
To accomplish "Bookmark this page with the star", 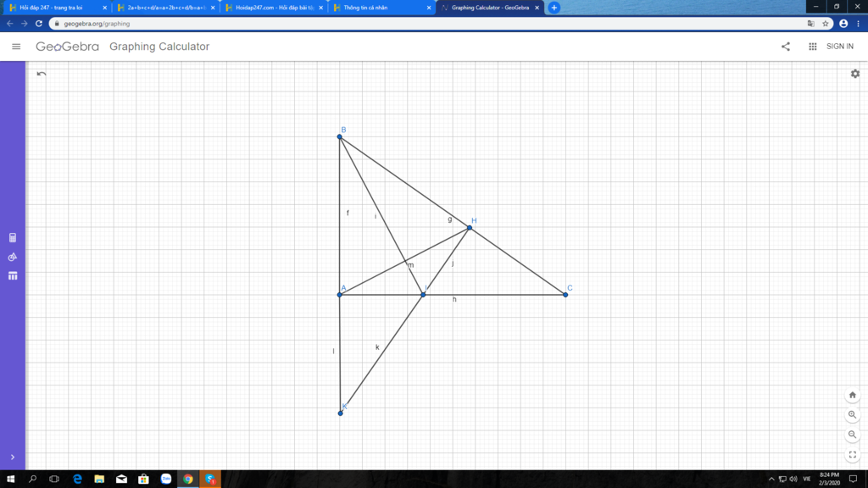I will click(826, 24).
